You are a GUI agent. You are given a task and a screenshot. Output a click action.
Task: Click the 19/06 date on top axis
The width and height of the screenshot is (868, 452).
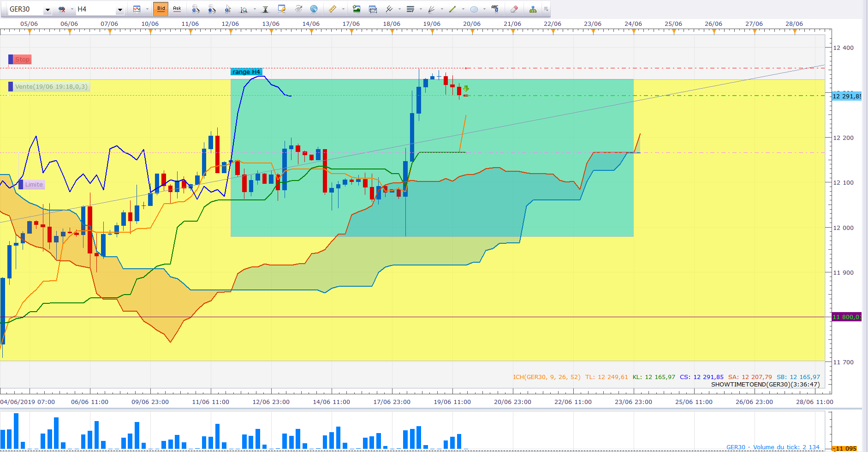(x=432, y=24)
